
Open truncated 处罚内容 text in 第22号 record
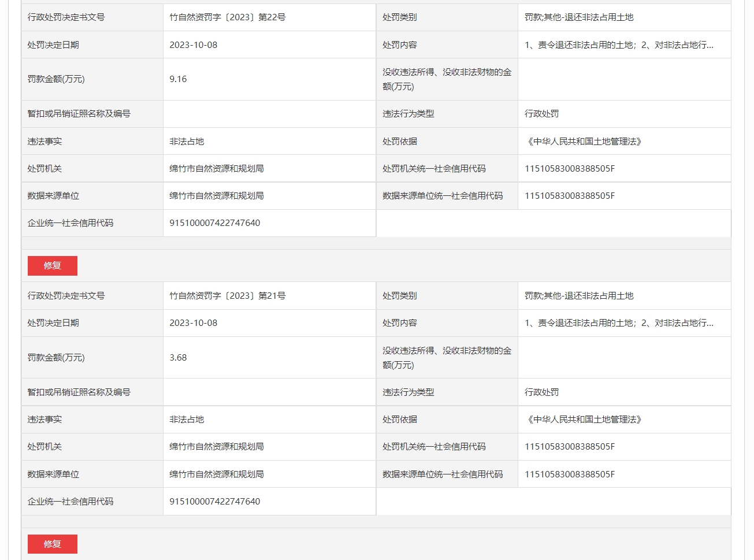[618, 45]
